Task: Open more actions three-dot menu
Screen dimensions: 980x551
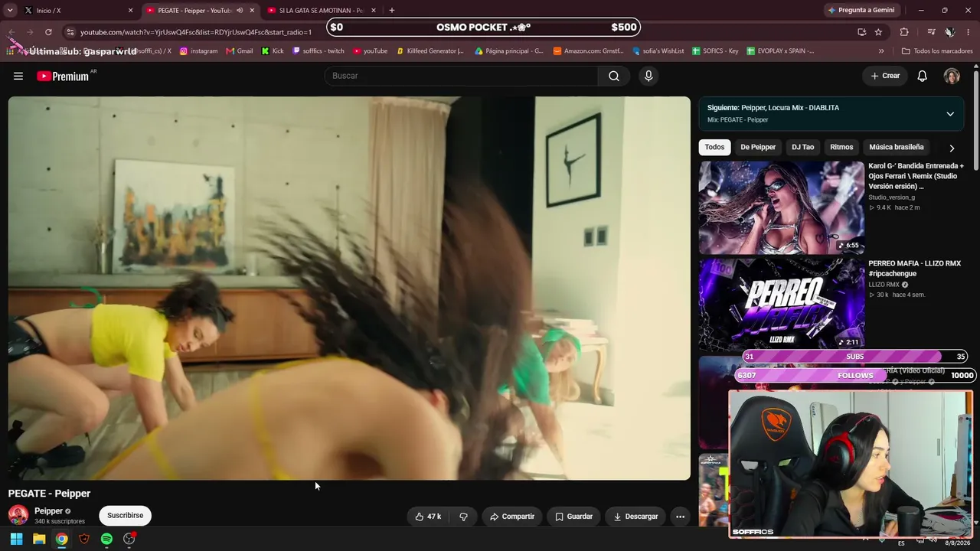Action: pyautogui.click(x=680, y=517)
